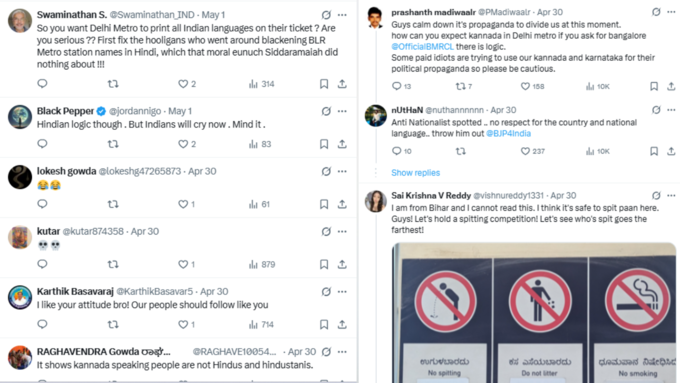Open more options on lokesh gowda's tweet

point(342,171)
